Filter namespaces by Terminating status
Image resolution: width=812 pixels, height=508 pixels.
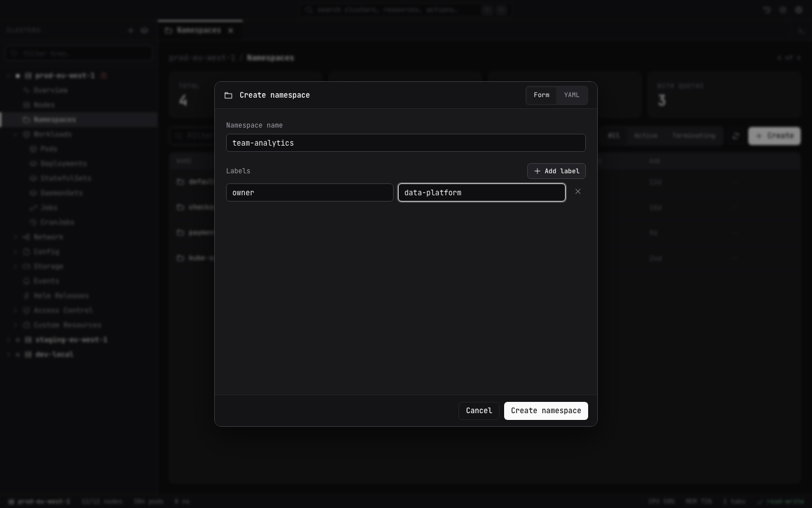(694, 136)
